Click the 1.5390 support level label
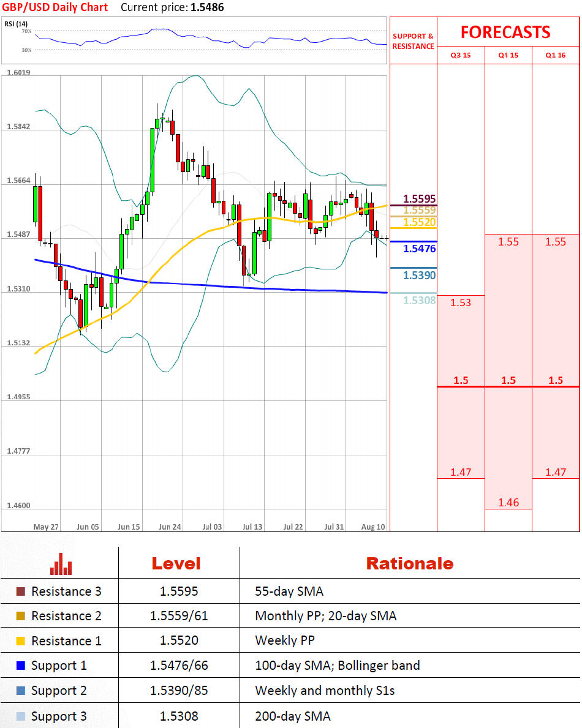 (420, 276)
